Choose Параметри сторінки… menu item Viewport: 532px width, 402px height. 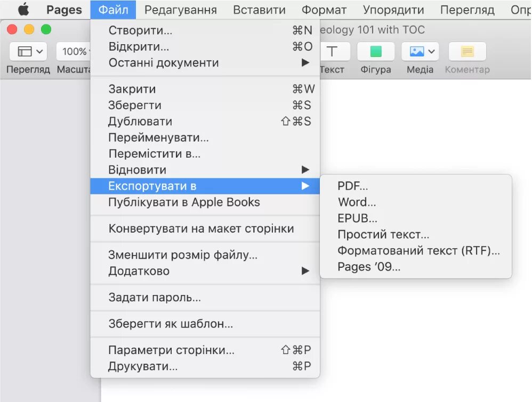(205, 350)
